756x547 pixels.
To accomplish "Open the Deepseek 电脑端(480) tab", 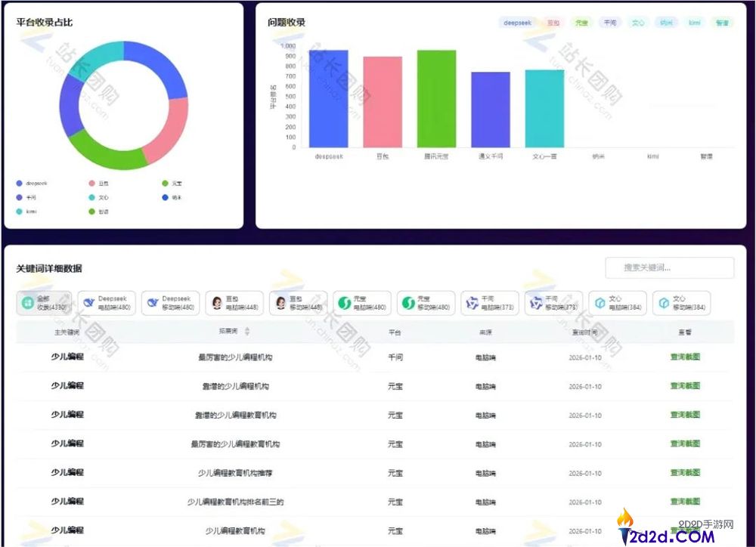I will click(x=107, y=303).
